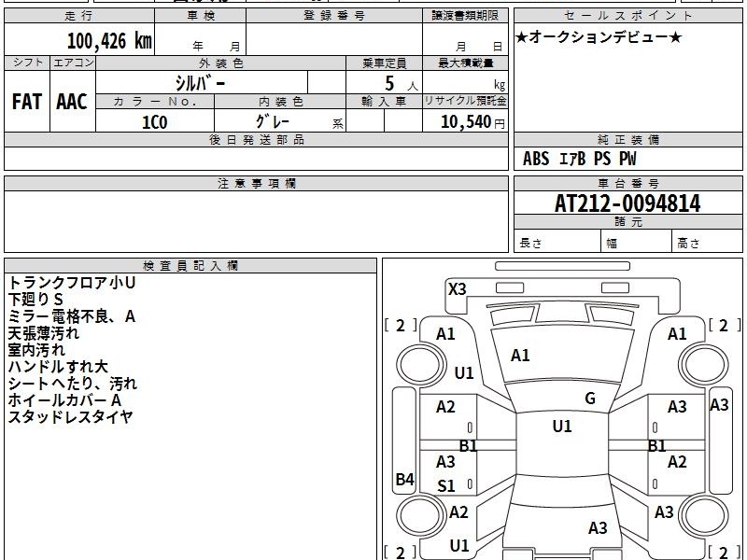747x560 pixels.
Task: Click the 乗車定員 header cell
Action: (x=384, y=63)
